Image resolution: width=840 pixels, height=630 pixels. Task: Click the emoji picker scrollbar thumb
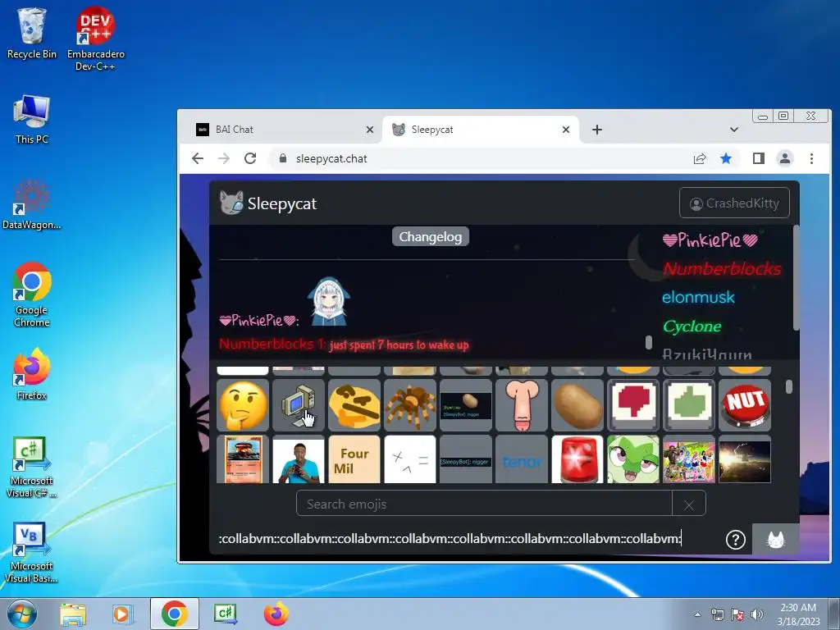(x=788, y=387)
